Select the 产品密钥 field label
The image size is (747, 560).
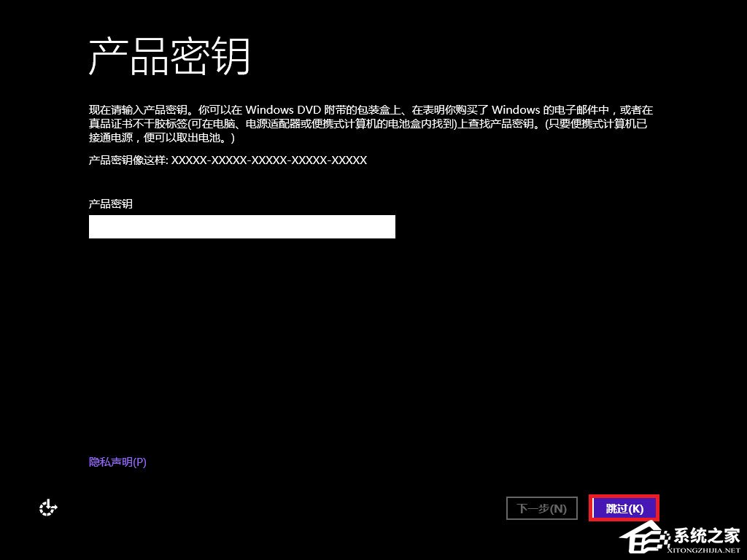pyautogui.click(x=110, y=202)
